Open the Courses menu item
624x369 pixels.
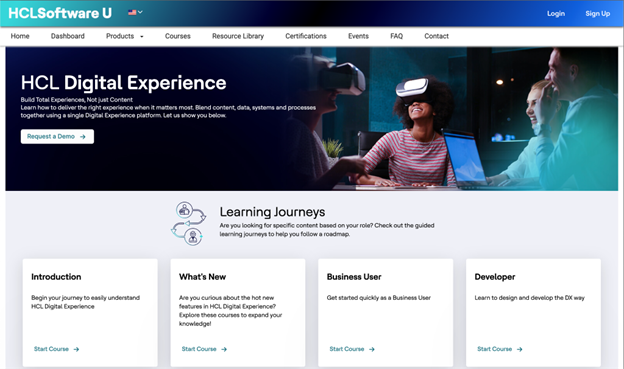click(177, 36)
